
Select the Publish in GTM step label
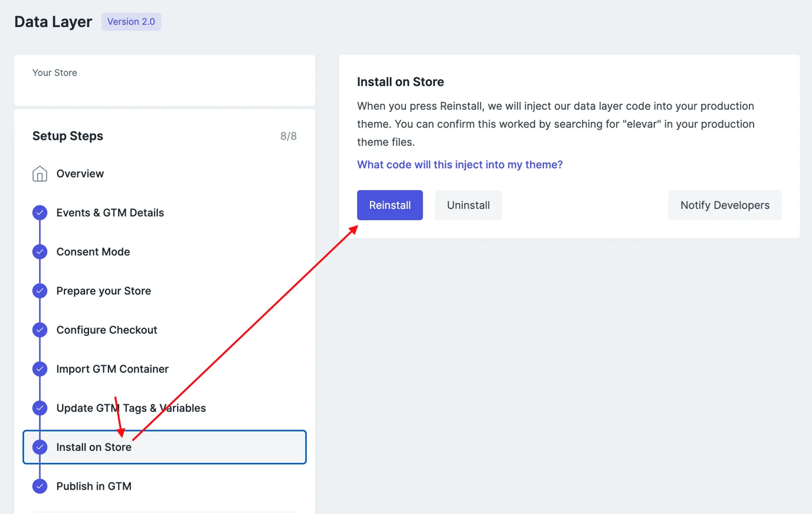[94, 486]
